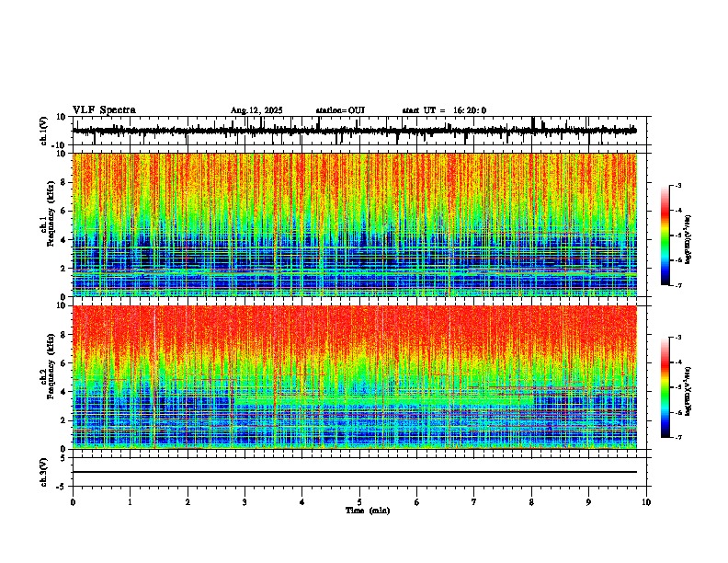Click the "7" tick on the time axis
The height and width of the screenshot is (563, 728).
pyautogui.click(x=474, y=502)
